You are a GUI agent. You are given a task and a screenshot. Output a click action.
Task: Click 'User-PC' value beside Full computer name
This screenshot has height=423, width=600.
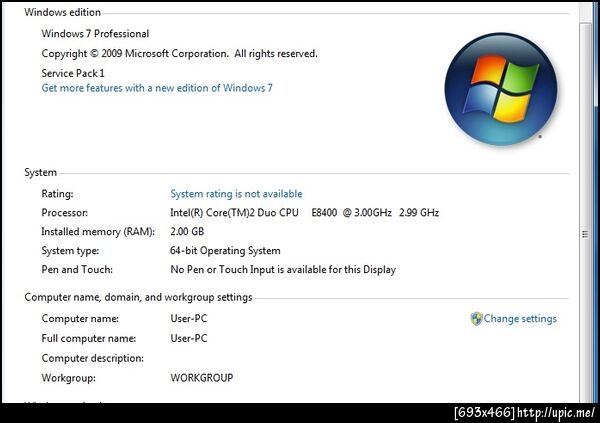point(189,338)
